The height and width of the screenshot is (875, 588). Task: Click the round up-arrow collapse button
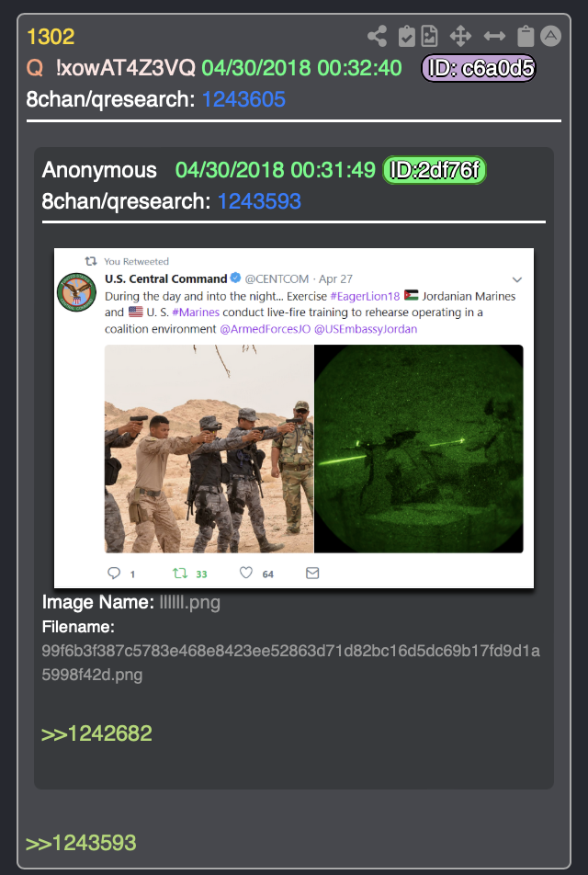(x=550, y=36)
